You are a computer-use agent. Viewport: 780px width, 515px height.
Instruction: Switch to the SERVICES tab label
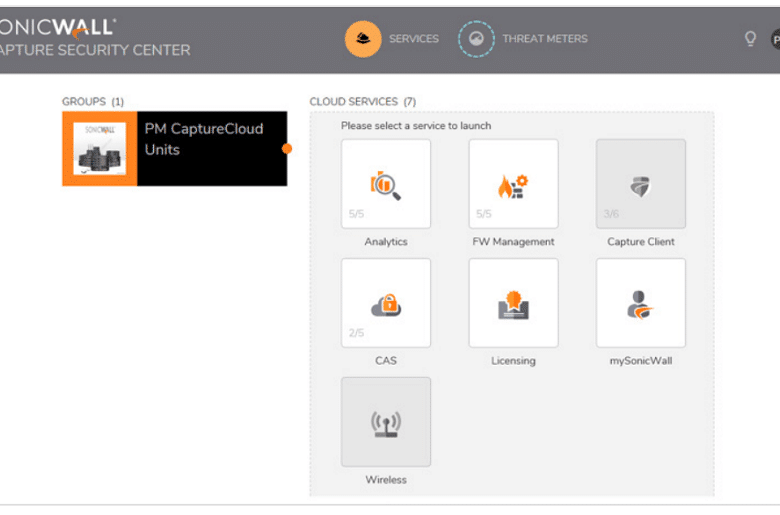413,39
